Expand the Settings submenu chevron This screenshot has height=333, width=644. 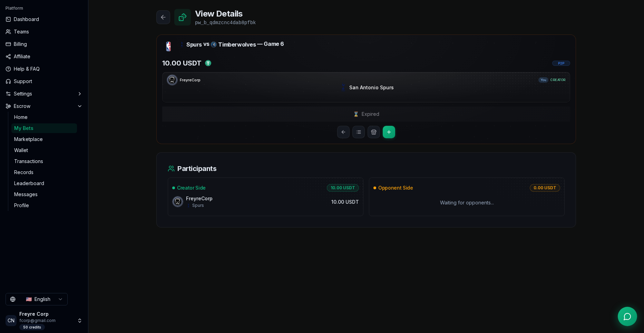80,94
